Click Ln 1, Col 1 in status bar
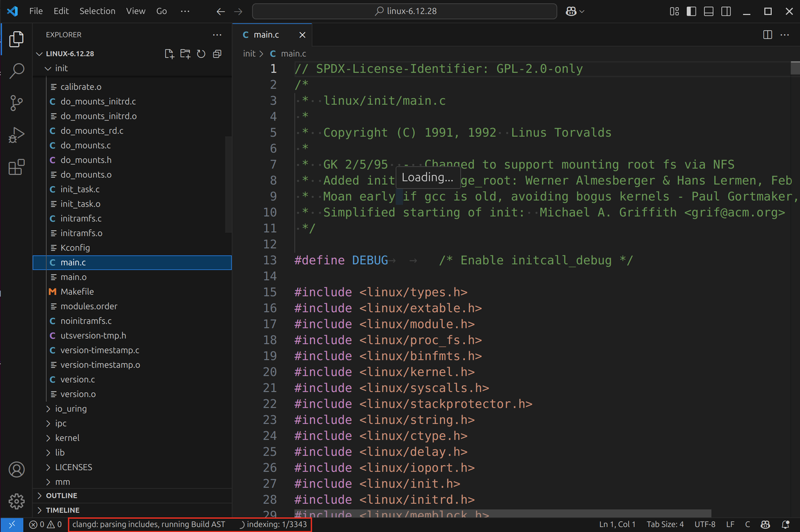Viewport: 800px width, 532px height. pos(617,525)
